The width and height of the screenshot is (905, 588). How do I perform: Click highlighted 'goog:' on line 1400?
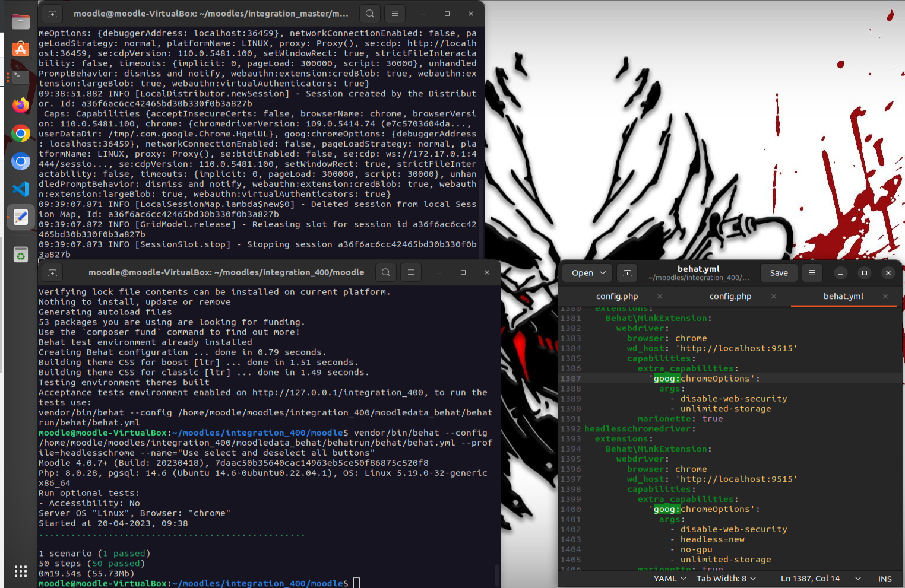click(667, 509)
